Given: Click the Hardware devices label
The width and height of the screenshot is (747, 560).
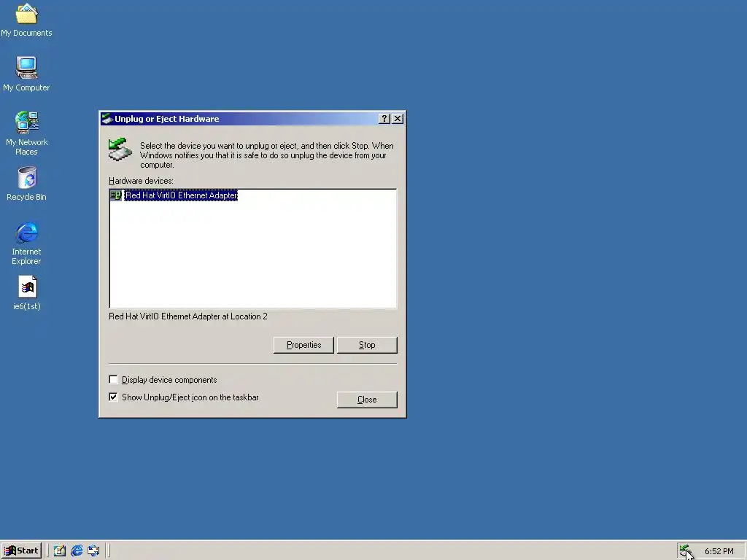Looking at the screenshot, I should coord(141,181).
